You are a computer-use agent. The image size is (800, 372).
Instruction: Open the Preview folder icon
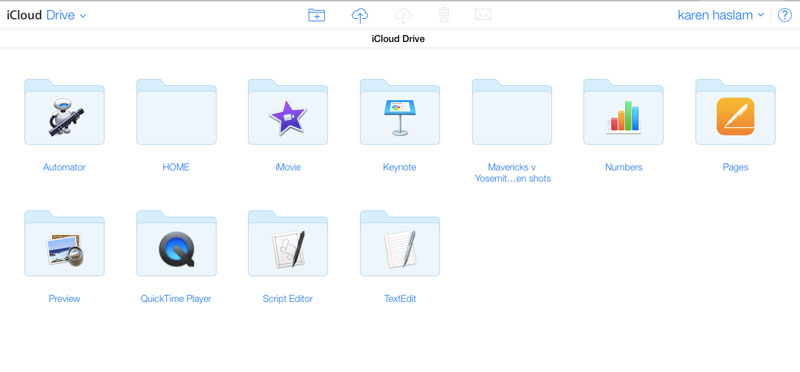64,243
